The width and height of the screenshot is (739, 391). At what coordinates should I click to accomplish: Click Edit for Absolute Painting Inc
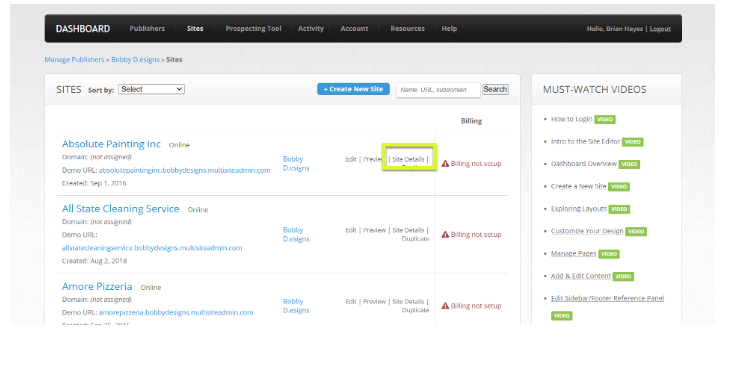351,159
